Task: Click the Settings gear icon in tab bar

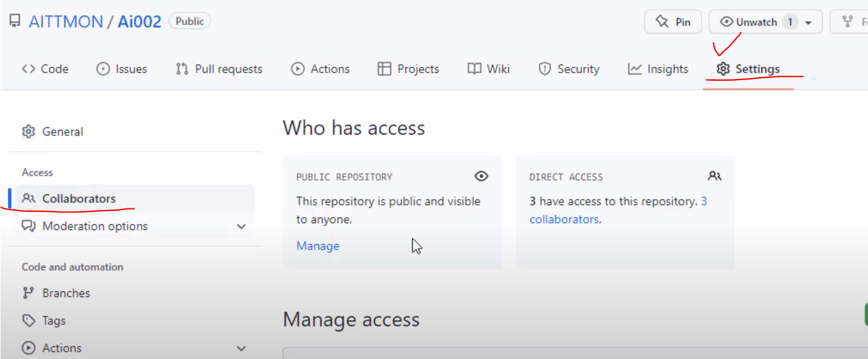Action: pos(723,69)
